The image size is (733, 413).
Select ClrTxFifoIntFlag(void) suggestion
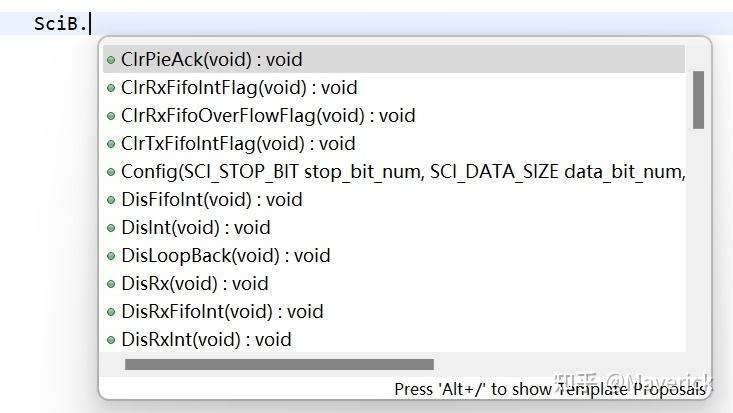pyautogui.click(x=238, y=144)
